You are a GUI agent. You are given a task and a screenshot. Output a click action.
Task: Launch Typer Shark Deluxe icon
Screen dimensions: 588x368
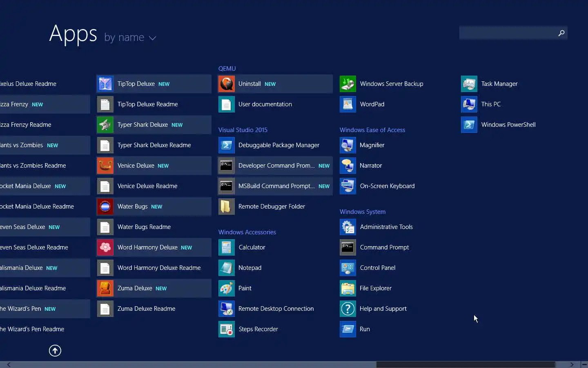[x=105, y=125]
